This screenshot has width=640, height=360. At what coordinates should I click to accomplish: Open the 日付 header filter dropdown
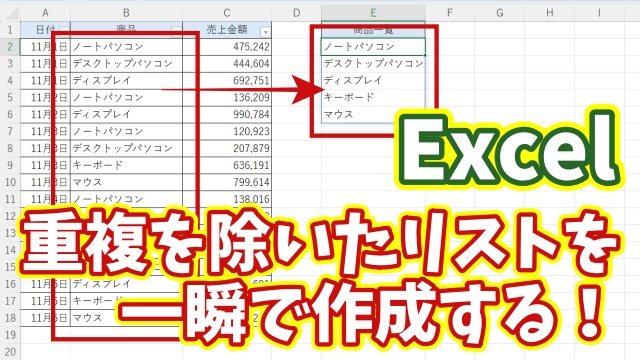(x=64, y=31)
